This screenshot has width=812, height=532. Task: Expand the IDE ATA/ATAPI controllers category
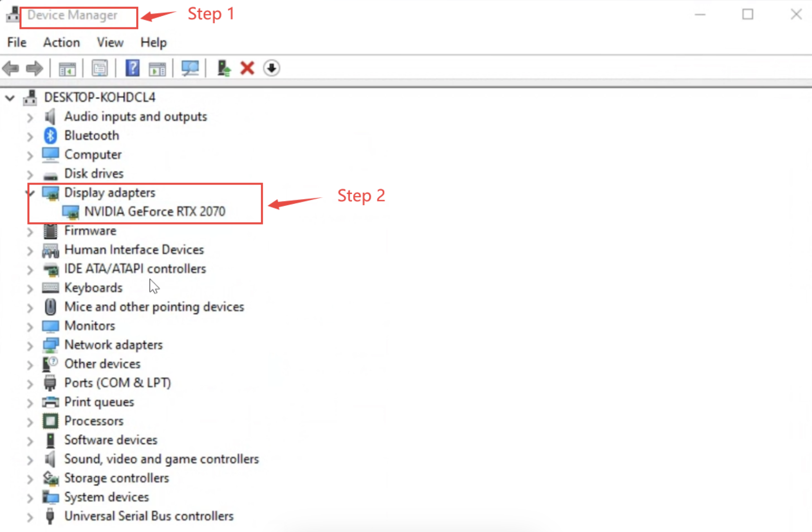pyautogui.click(x=30, y=270)
